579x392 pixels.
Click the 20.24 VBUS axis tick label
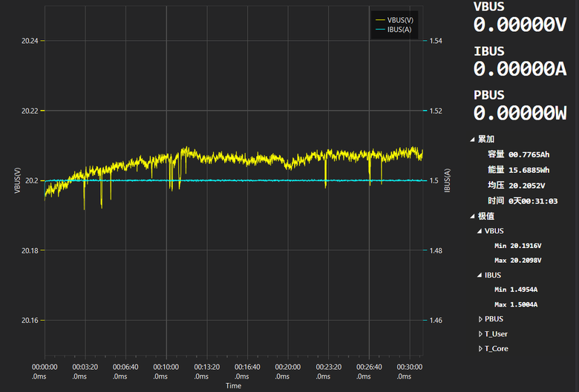pos(30,41)
